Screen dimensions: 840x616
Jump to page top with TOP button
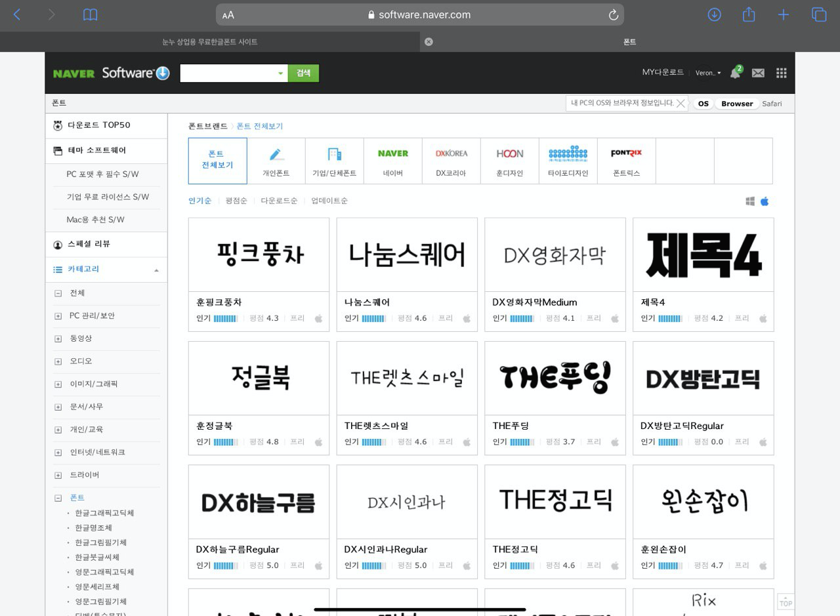(786, 602)
